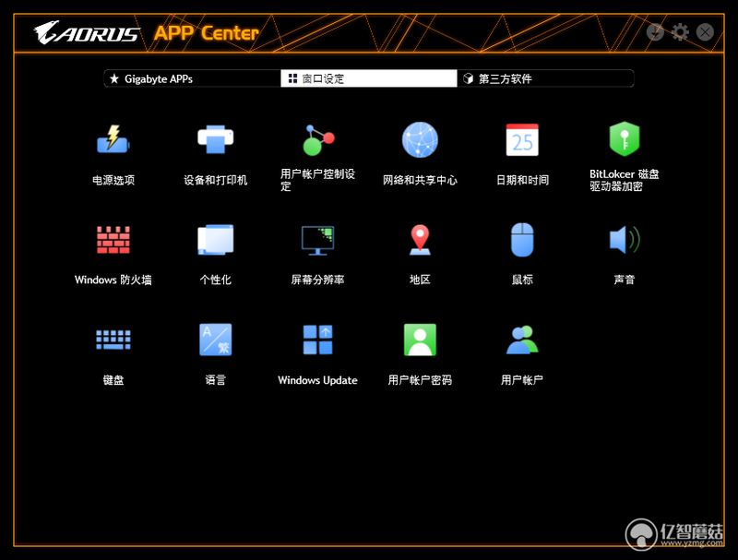Click the AORUS logo
Image resolution: width=738 pixels, height=560 pixels.
(87, 32)
